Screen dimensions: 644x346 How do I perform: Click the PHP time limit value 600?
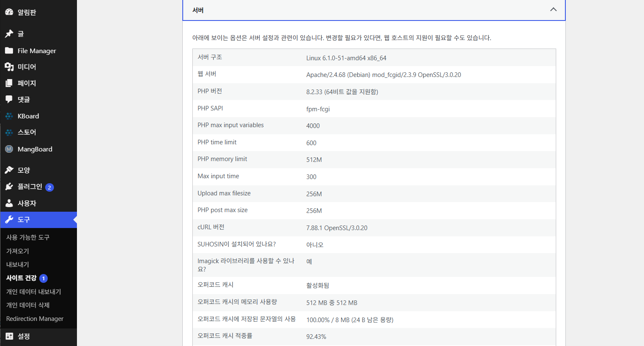pos(311,143)
